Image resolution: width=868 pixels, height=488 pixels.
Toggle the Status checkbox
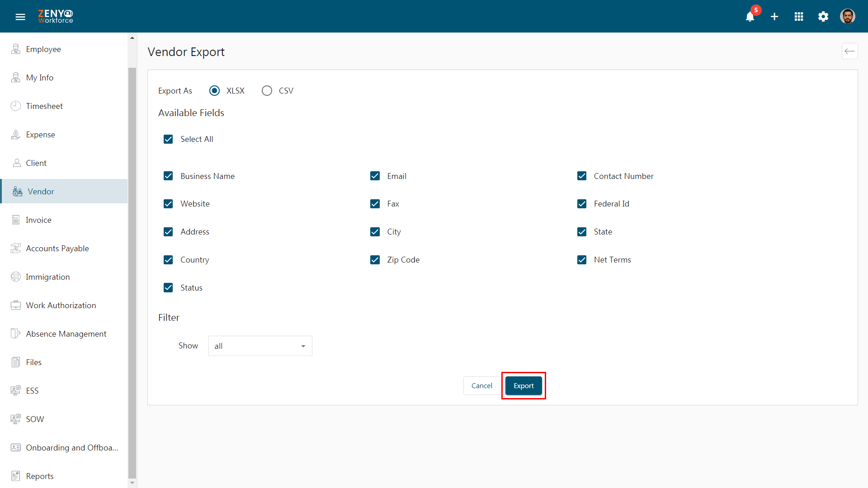[168, 288]
